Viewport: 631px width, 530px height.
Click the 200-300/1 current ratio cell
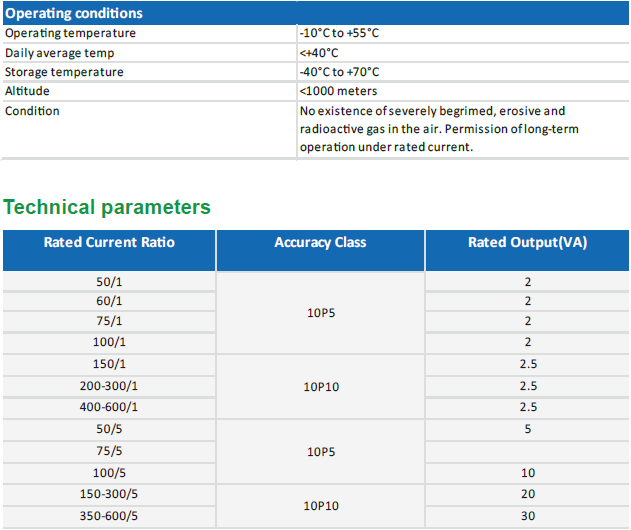point(109,386)
